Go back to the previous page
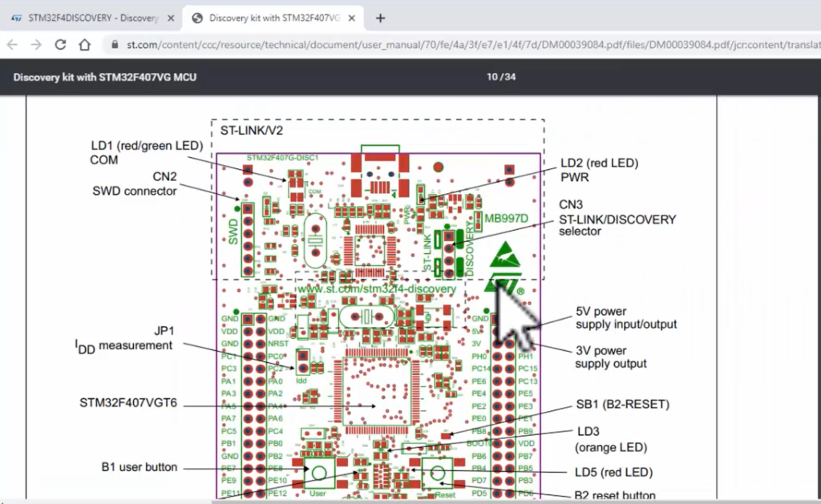 [12, 45]
